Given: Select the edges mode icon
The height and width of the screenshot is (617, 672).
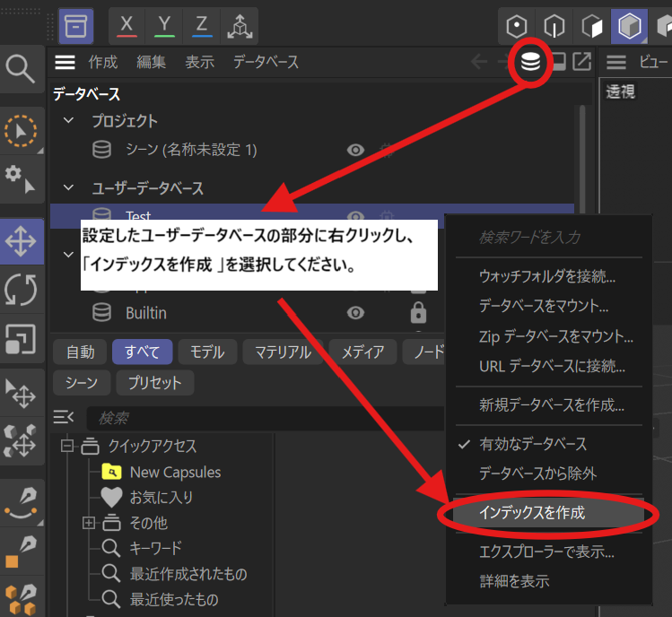Looking at the screenshot, I should point(554,26).
